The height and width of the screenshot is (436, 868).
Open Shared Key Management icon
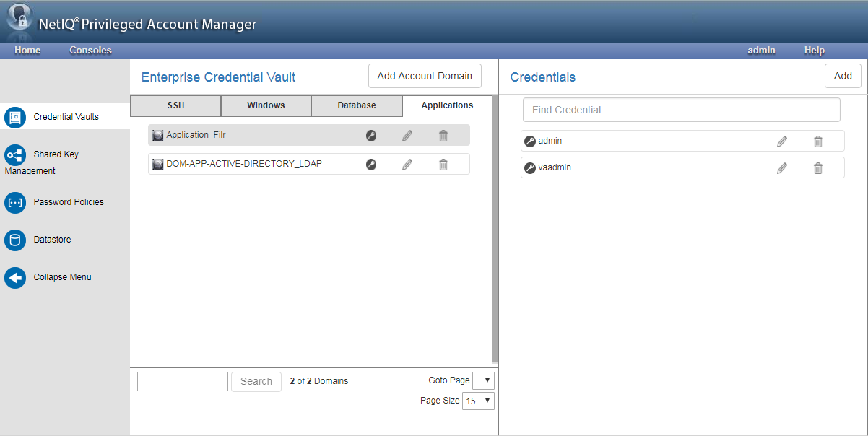pyautogui.click(x=15, y=154)
